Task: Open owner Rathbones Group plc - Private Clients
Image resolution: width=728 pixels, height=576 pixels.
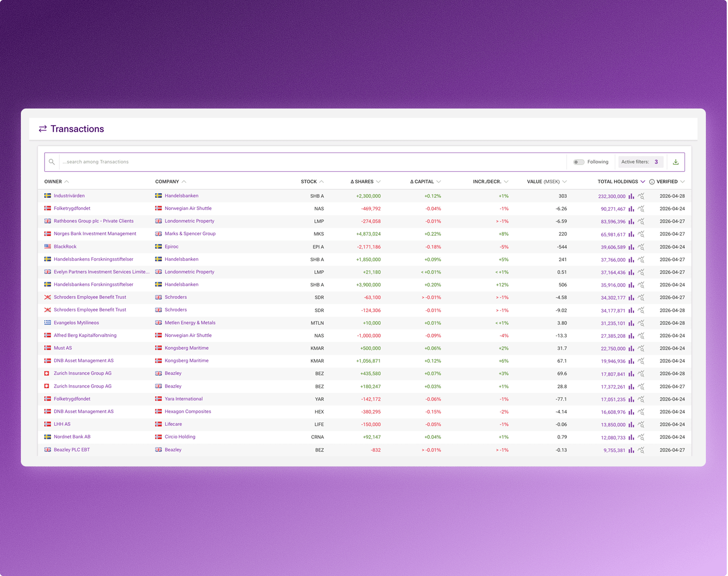Action: click(94, 221)
